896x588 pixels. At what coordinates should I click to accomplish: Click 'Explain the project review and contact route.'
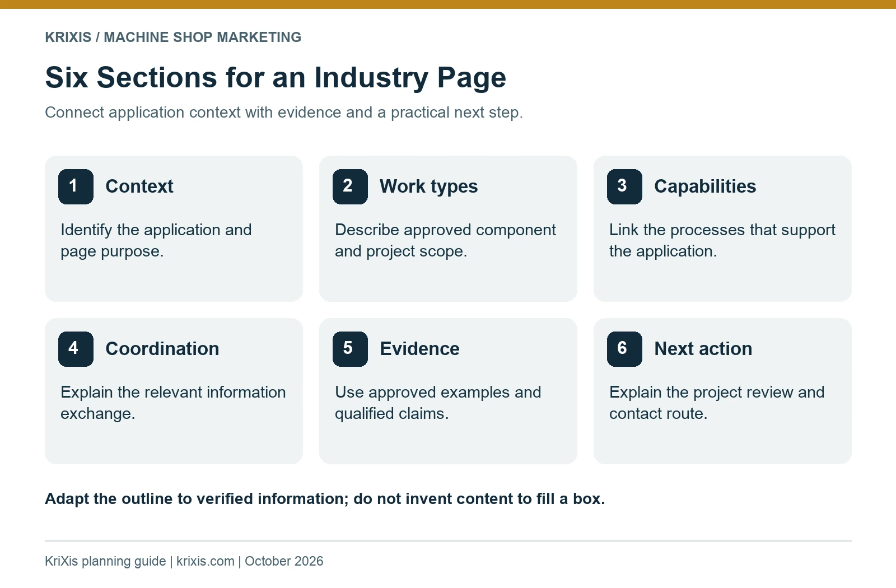coord(717,403)
